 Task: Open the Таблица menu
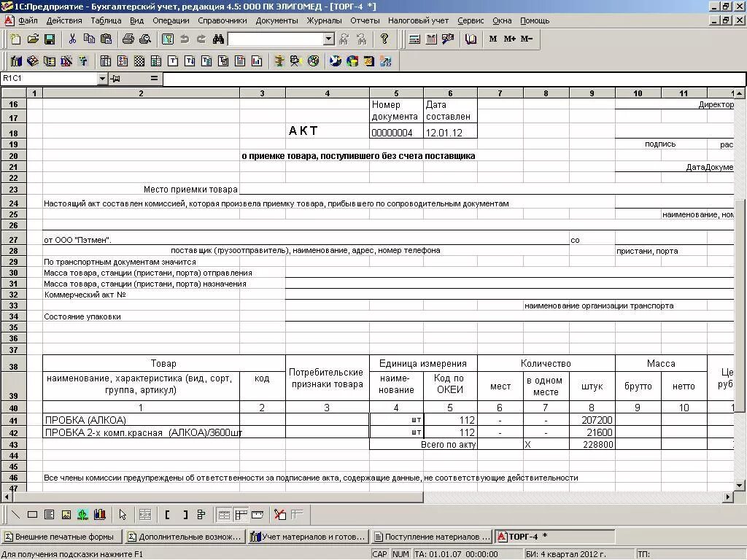click(106, 20)
